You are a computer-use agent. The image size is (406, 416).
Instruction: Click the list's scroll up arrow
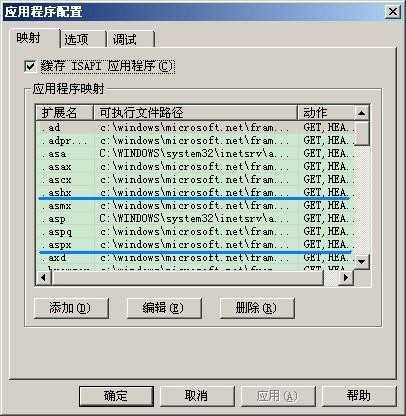click(x=361, y=113)
